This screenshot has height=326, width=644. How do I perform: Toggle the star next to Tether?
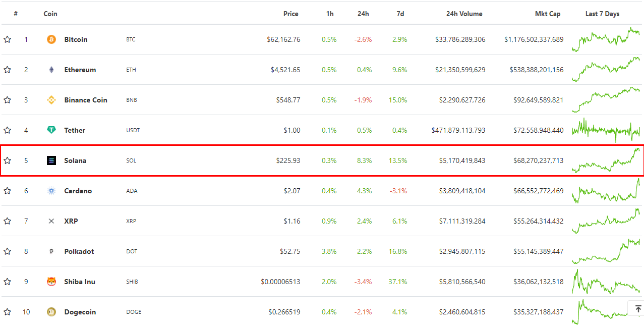tap(7, 130)
